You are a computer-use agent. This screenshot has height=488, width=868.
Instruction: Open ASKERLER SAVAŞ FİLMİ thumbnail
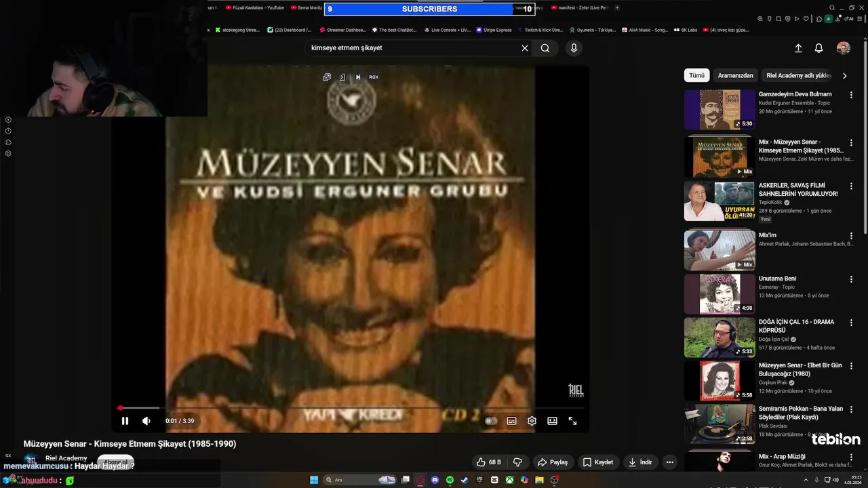click(x=719, y=201)
